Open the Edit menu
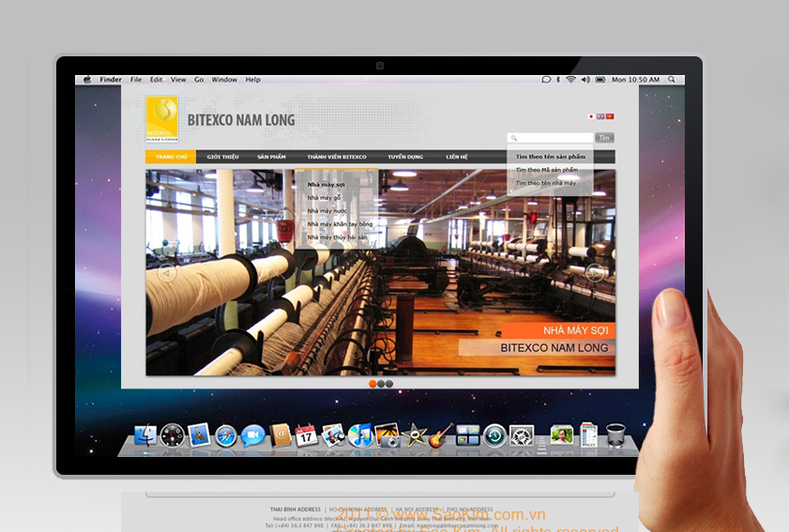The height and width of the screenshot is (532, 789). click(156, 80)
